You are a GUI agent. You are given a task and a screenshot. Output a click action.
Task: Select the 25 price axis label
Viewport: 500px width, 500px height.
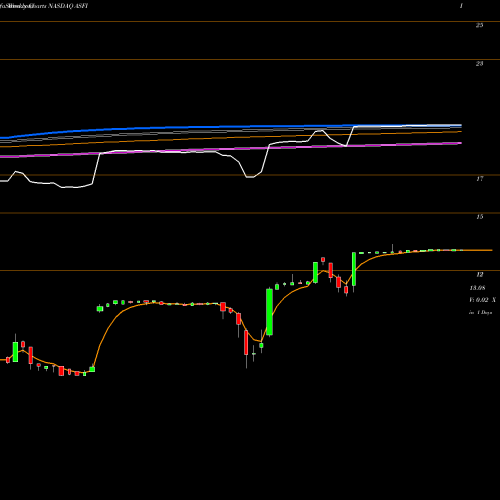click(x=479, y=25)
